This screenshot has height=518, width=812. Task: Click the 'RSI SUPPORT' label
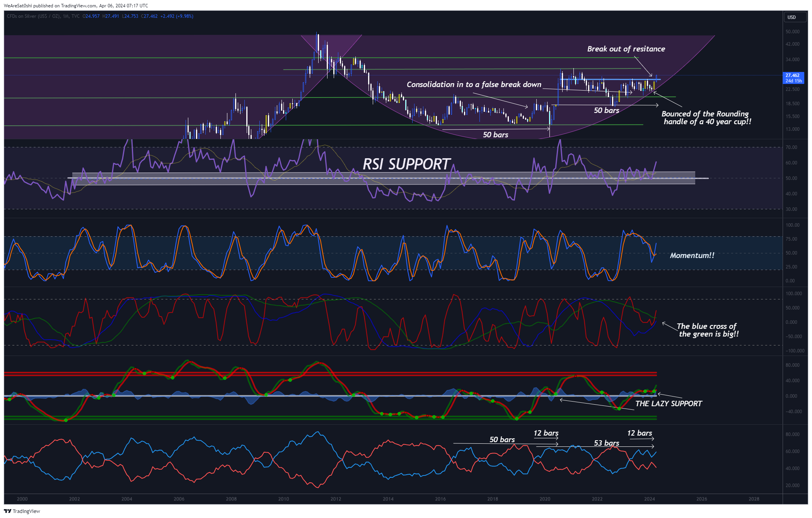407,164
